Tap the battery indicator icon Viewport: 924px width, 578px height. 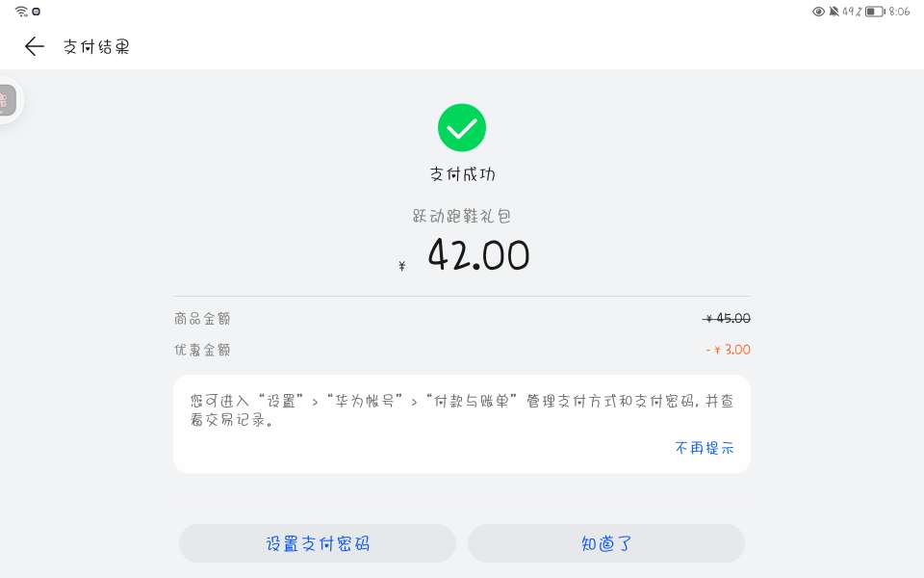tap(874, 12)
